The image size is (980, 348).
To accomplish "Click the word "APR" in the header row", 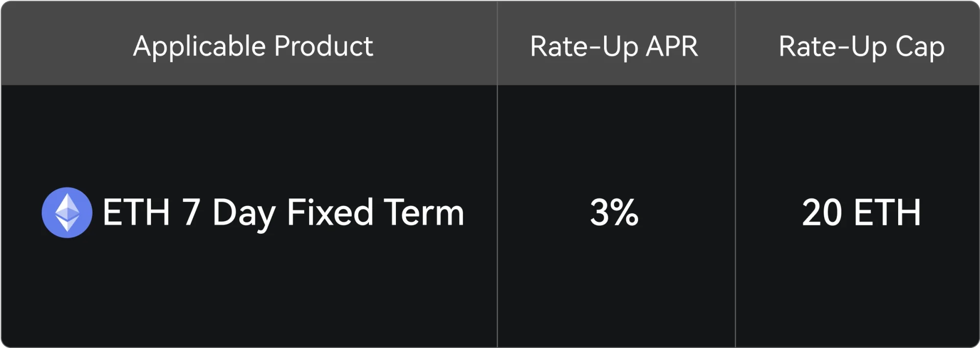I will 672,47.
